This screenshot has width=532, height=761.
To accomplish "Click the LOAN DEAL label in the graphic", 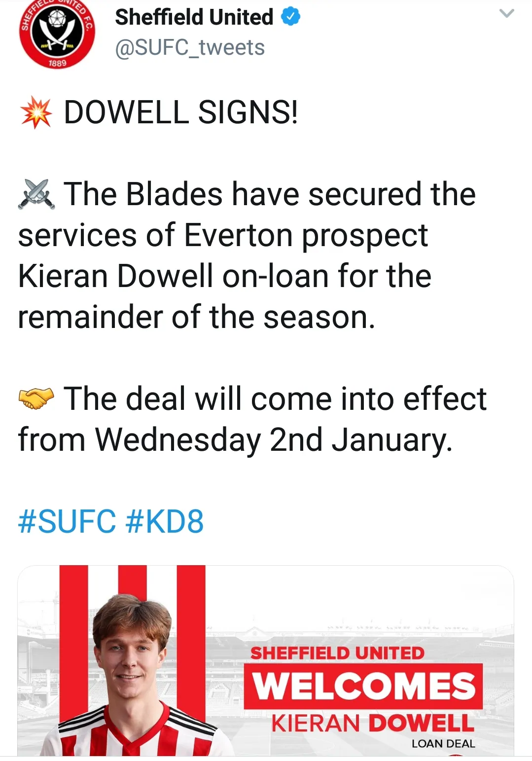I will [443, 744].
